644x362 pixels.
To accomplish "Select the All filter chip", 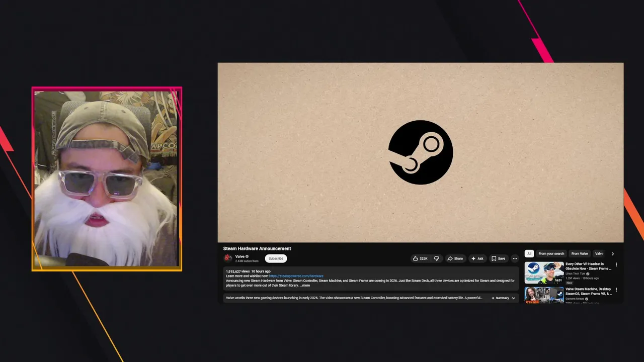I will (x=529, y=253).
